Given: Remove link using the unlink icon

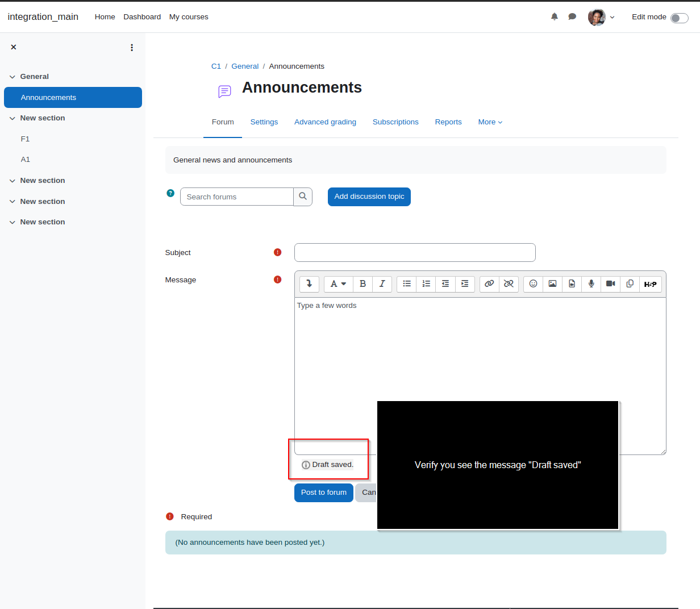Looking at the screenshot, I should [x=509, y=283].
